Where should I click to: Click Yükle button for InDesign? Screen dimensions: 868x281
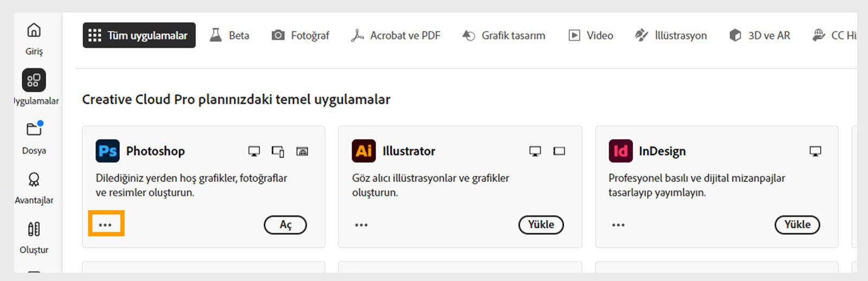(797, 225)
